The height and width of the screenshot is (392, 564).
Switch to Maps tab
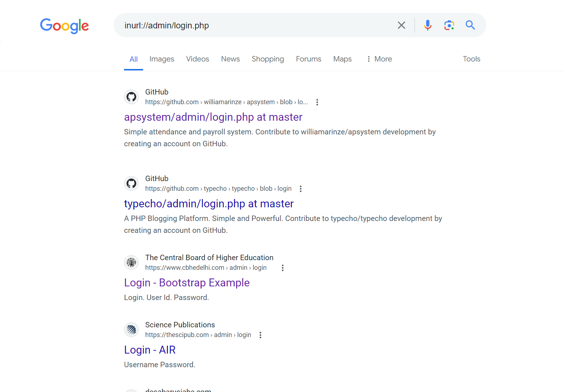pos(342,59)
